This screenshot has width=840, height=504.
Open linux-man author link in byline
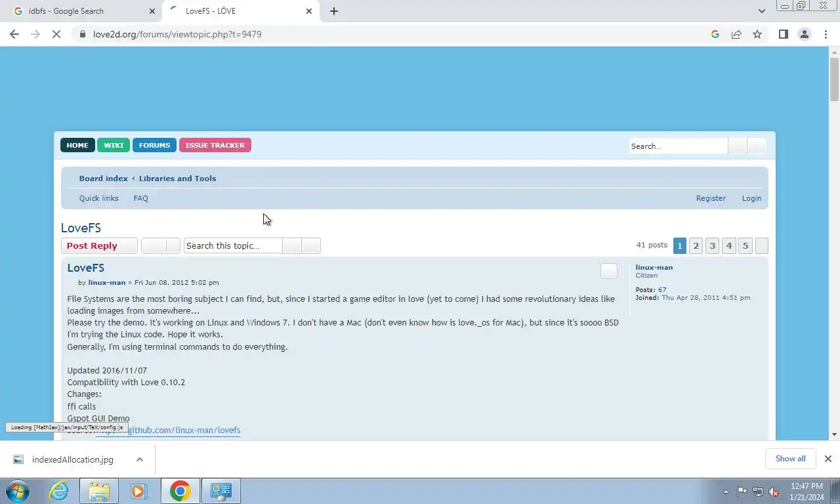click(107, 282)
